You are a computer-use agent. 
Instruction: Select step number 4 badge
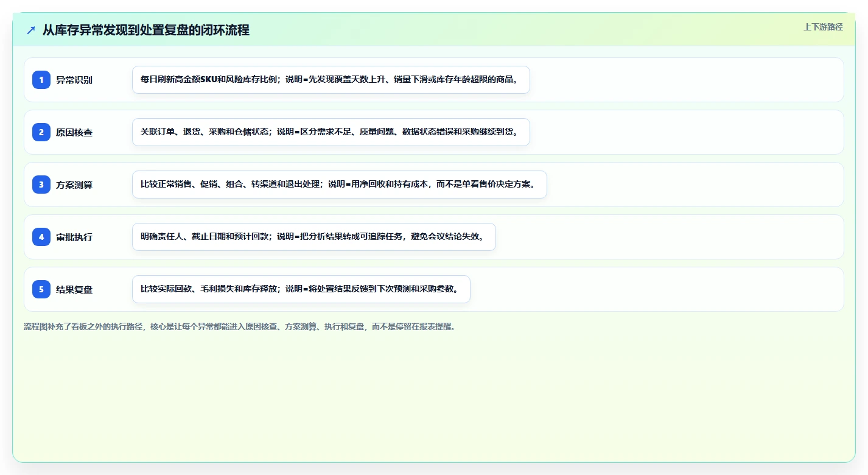tap(41, 237)
